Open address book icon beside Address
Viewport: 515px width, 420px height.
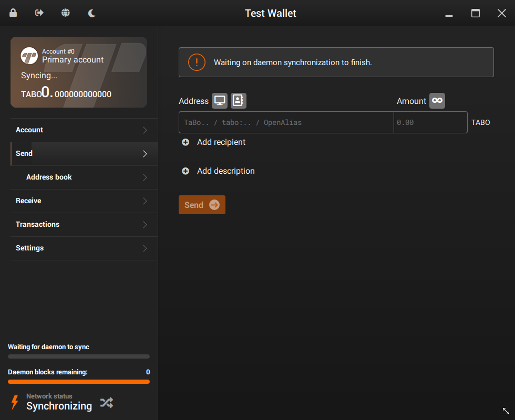coord(239,101)
